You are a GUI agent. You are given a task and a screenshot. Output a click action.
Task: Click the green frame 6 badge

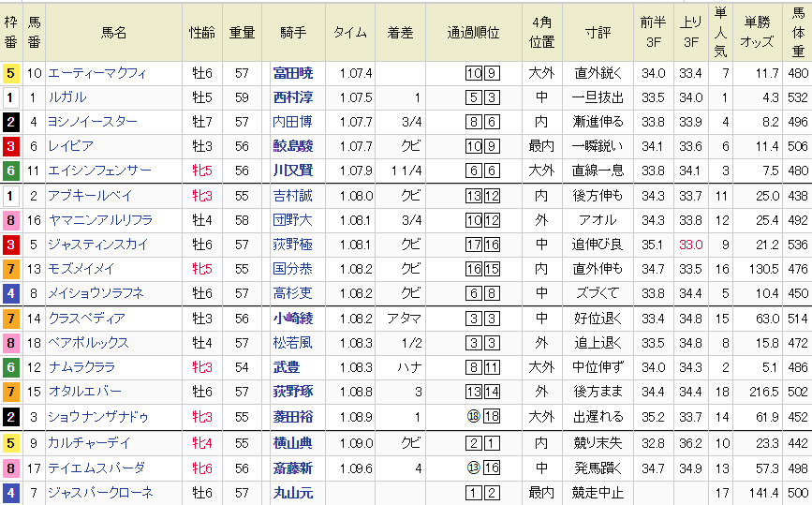pyautogui.click(x=10, y=171)
